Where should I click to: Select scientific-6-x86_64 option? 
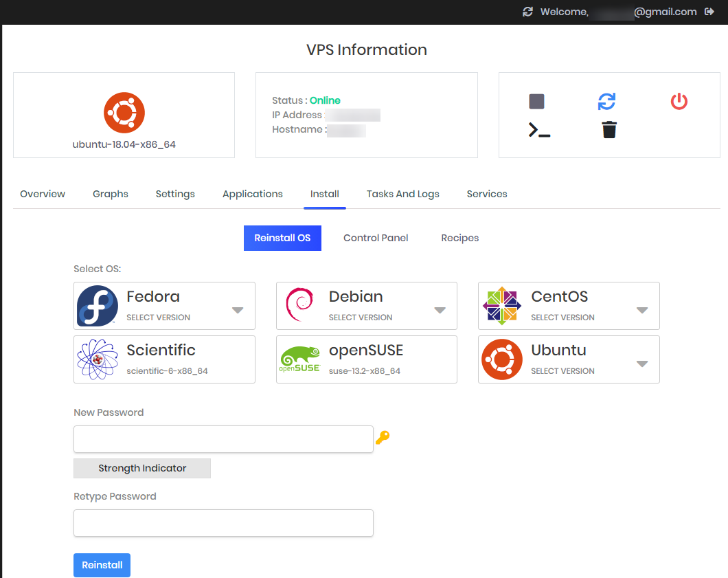167,370
